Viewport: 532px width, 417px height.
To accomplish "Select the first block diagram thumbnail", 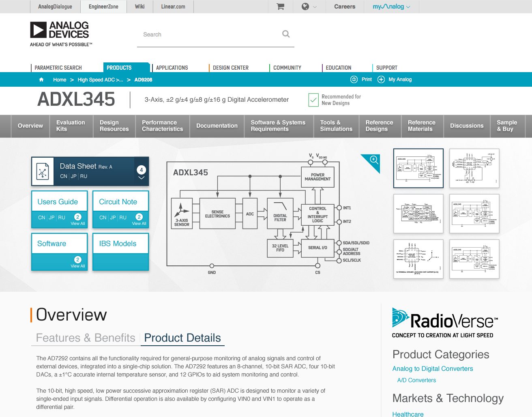I will 418,168.
